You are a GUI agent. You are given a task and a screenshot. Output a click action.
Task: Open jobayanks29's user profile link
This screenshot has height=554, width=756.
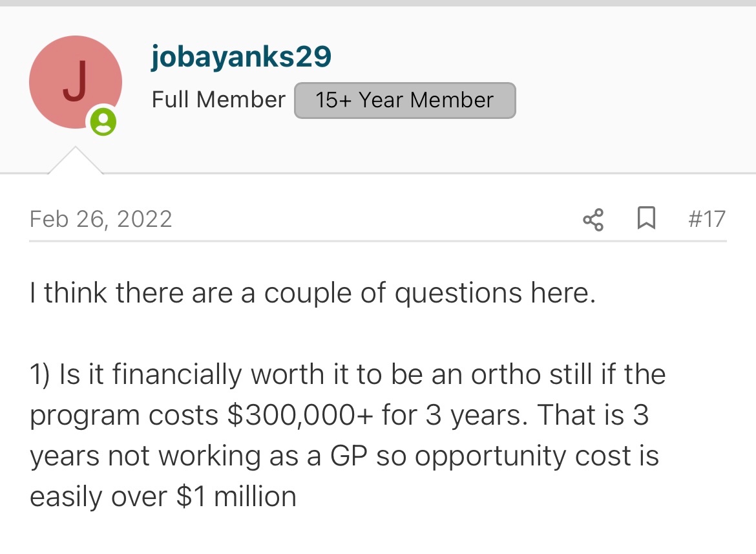(x=241, y=57)
